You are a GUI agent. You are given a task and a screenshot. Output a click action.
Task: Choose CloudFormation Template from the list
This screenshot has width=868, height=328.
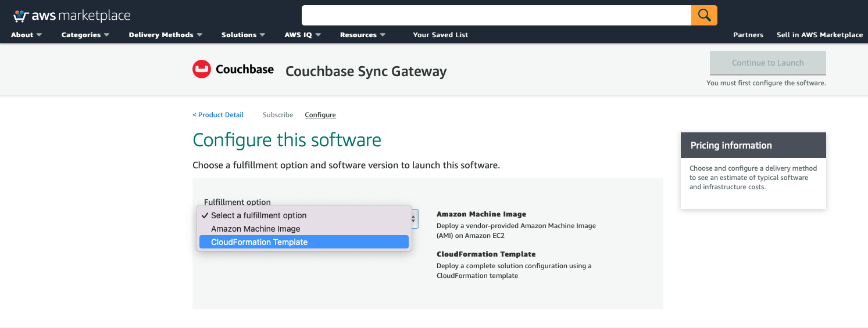tap(304, 242)
